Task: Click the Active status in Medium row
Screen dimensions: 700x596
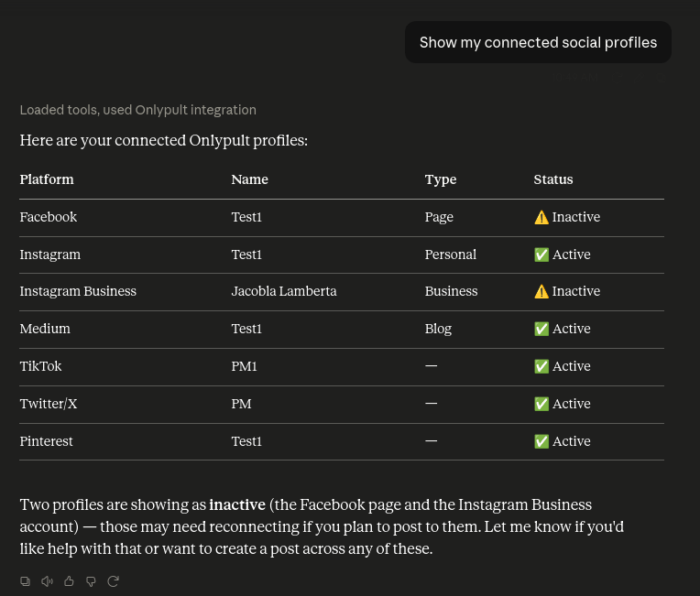Action: click(x=562, y=329)
